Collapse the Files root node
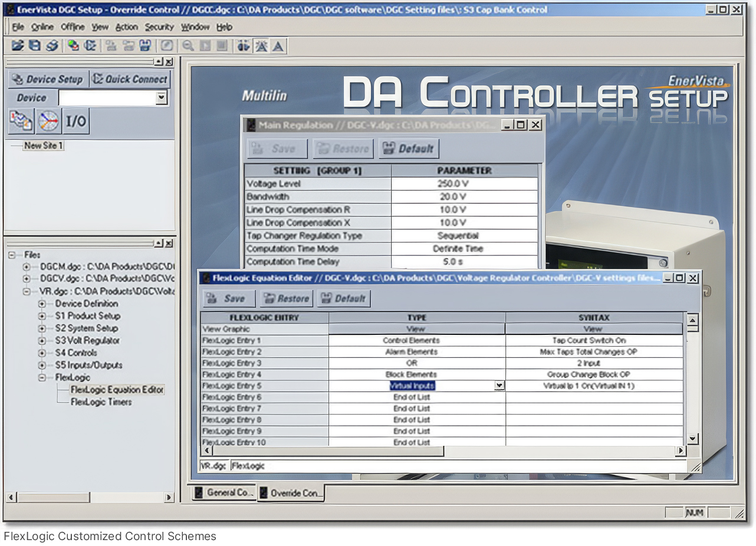This screenshot has width=756, height=546. click(12, 255)
